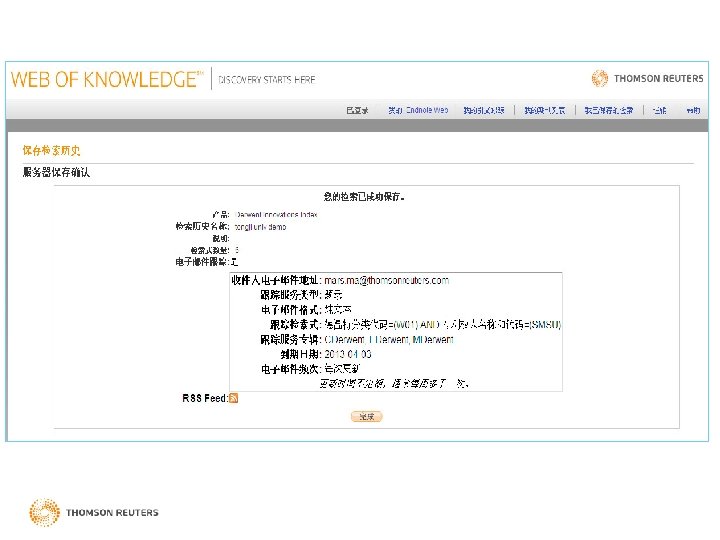Click the italic note at the box bottom
720x540 pixels.
[394, 383]
